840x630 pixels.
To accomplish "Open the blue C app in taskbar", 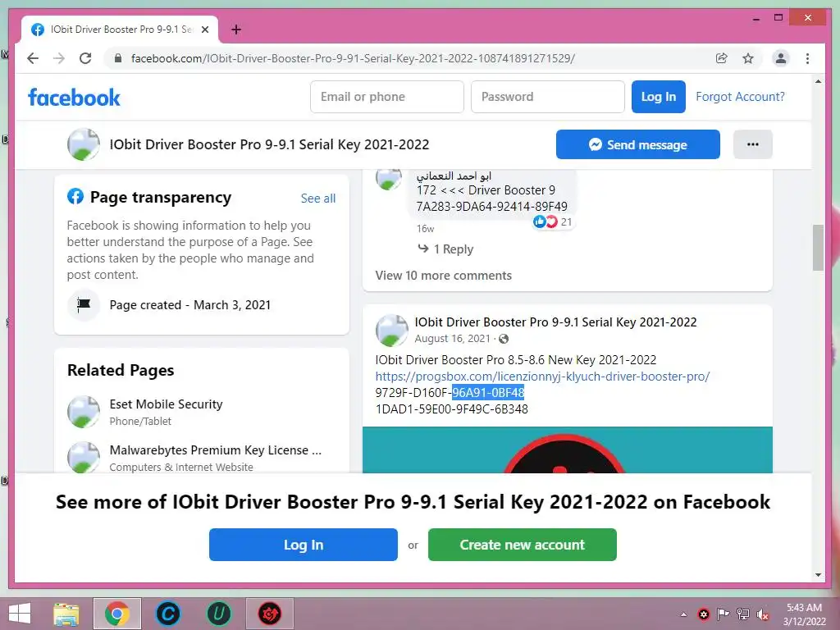I will (167, 614).
